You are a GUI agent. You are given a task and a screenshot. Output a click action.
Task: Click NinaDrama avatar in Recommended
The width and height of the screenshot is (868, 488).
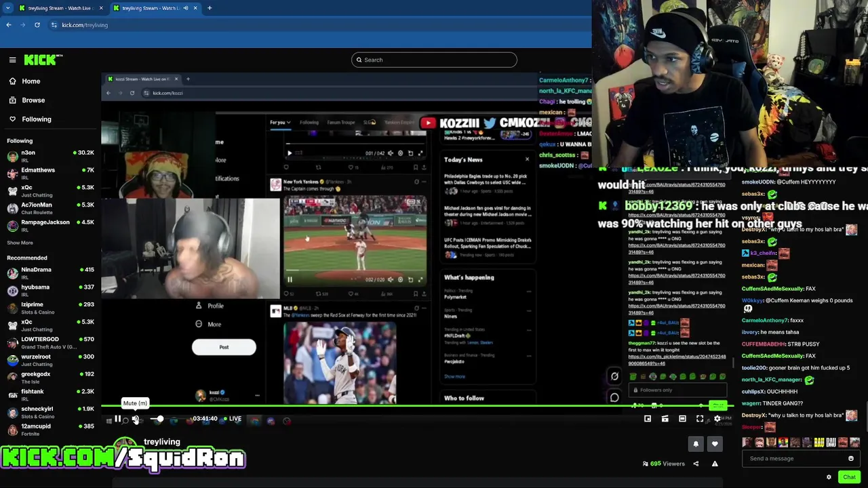coord(12,273)
